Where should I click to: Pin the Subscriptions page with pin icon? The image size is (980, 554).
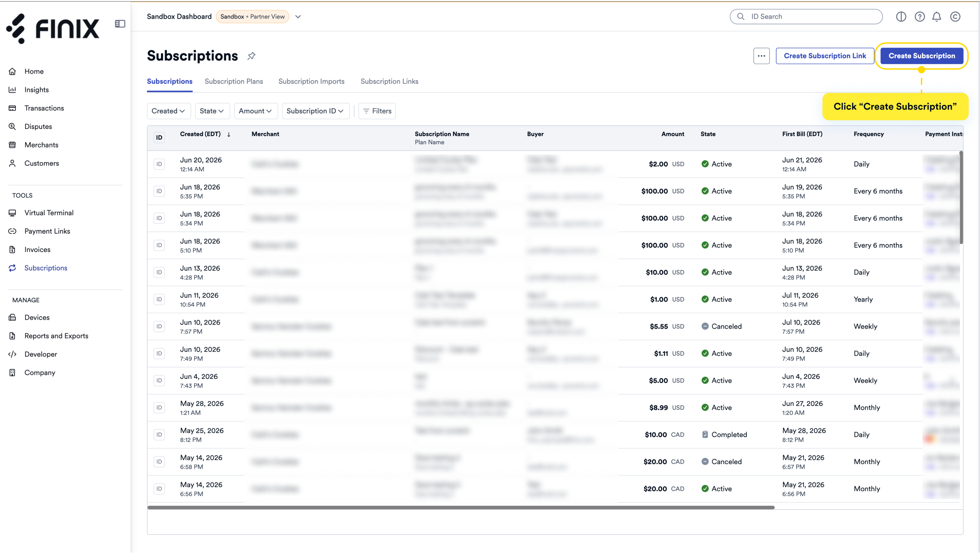[x=251, y=56]
